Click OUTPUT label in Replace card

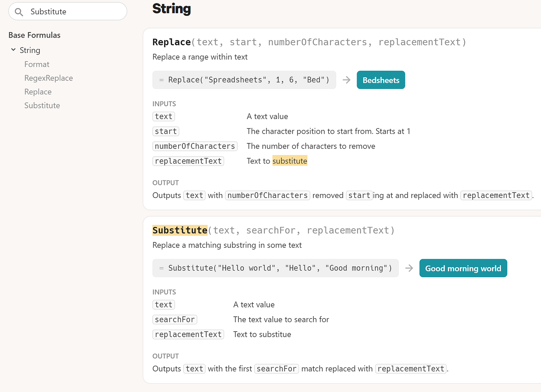tap(165, 183)
